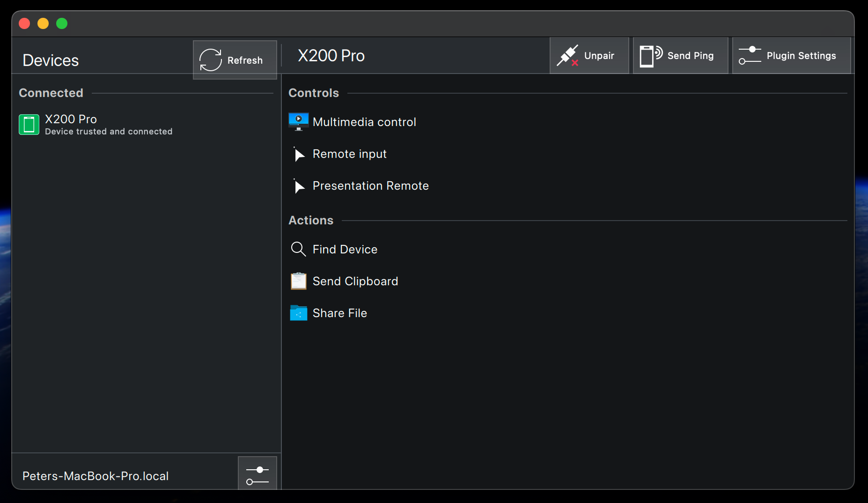
Task: Click the Refresh circular arrow icon
Action: click(210, 59)
